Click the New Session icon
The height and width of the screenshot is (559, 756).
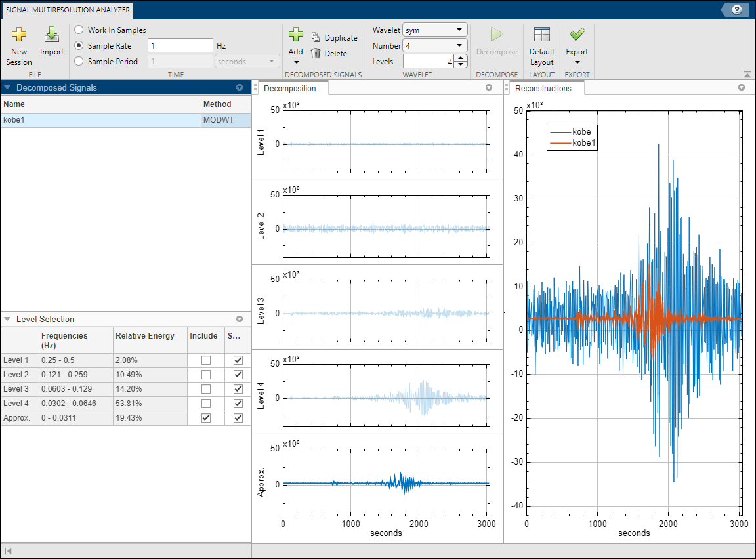point(19,36)
